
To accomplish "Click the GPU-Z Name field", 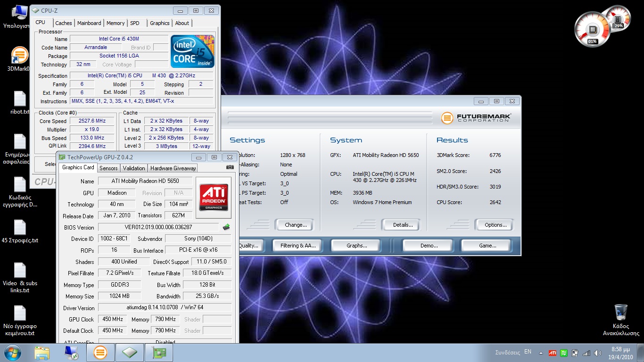I will (145, 181).
